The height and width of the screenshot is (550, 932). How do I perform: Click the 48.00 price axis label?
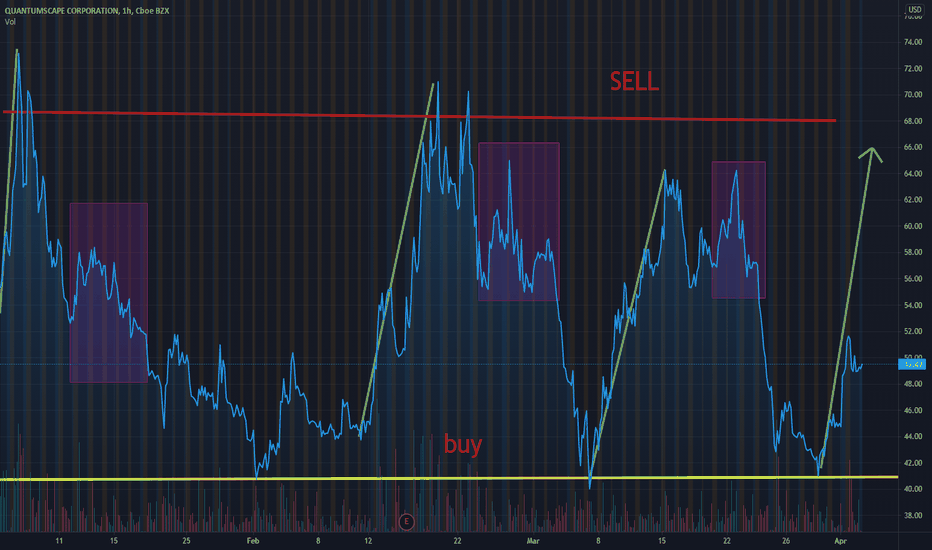pyautogui.click(x=913, y=384)
